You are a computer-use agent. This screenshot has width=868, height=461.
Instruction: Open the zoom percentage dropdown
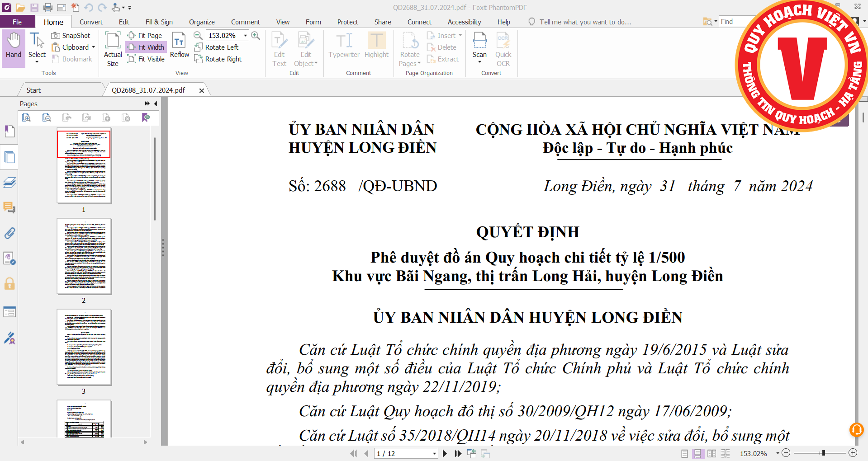(246, 35)
